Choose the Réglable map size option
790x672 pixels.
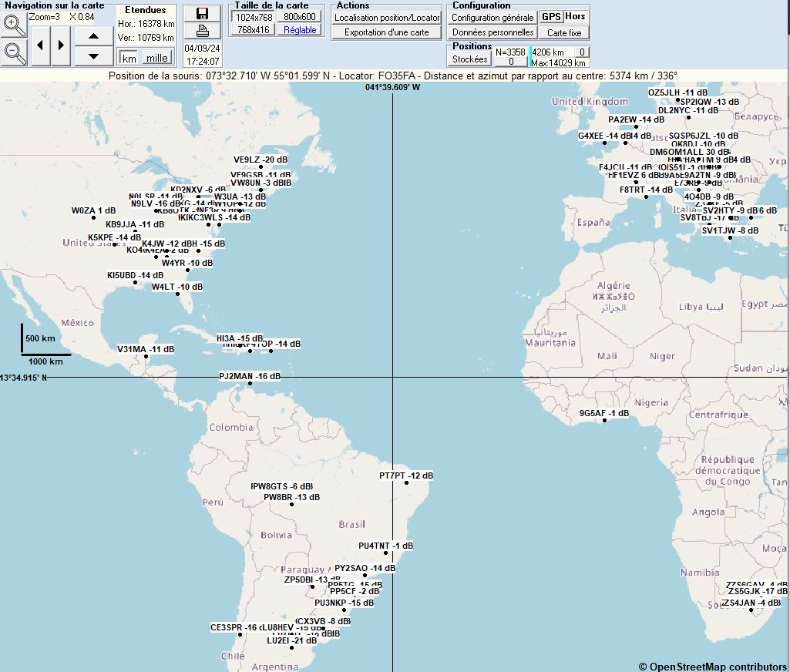coord(299,30)
